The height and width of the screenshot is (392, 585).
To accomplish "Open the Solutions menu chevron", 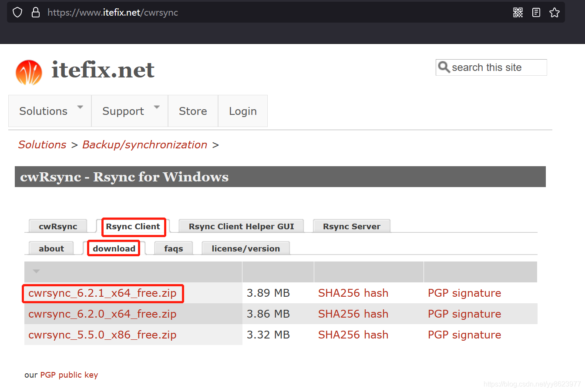I will point(80,106).
